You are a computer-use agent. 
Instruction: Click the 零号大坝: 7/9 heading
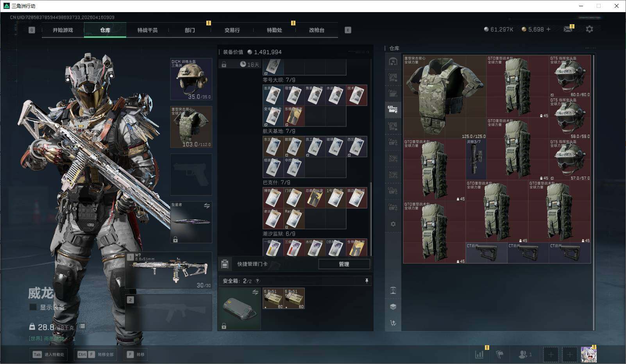coord(279,80)
